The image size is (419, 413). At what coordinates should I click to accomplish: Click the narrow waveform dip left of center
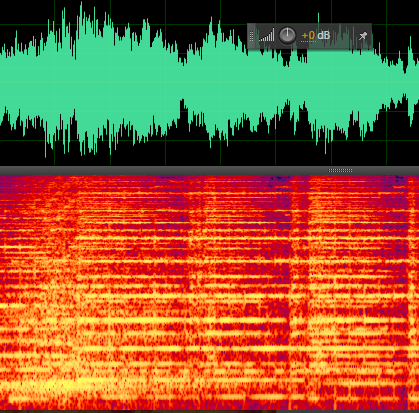coord(183,60)
